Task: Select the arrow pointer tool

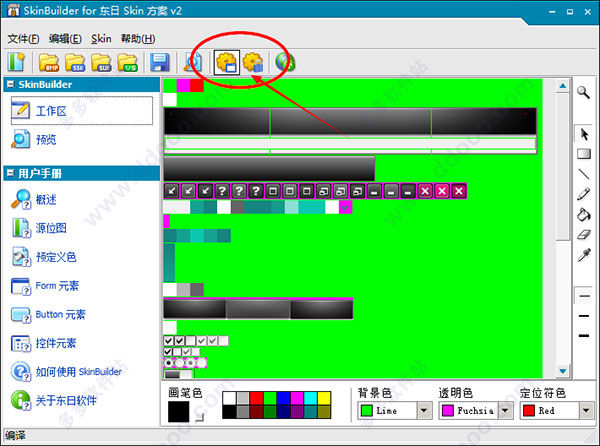Action: click(584, 134)
